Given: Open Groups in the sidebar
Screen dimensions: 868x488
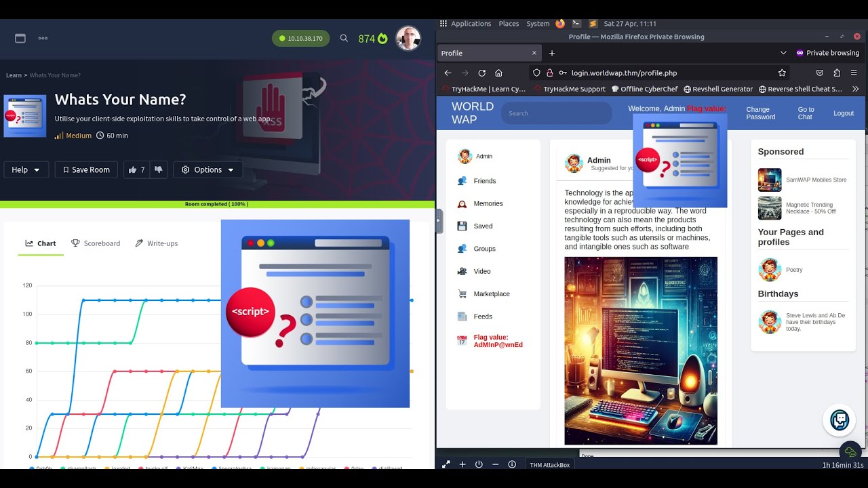Looking at the screenshot, I should 476,249.
